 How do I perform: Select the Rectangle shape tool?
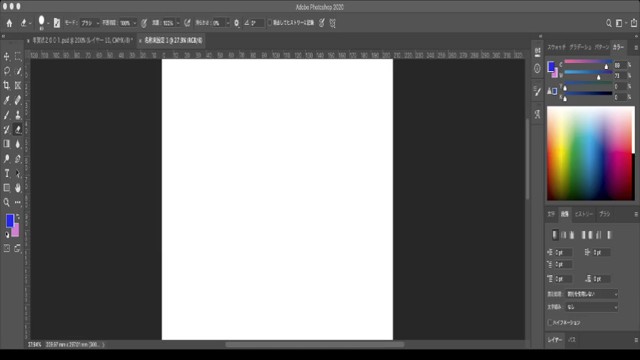coord(7,188)
